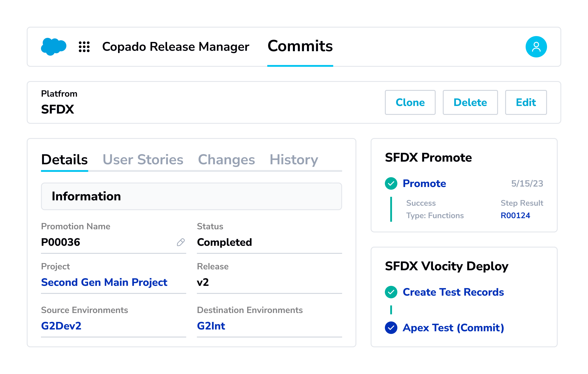Open the Second Gen Main Project link

pos(104,283)
